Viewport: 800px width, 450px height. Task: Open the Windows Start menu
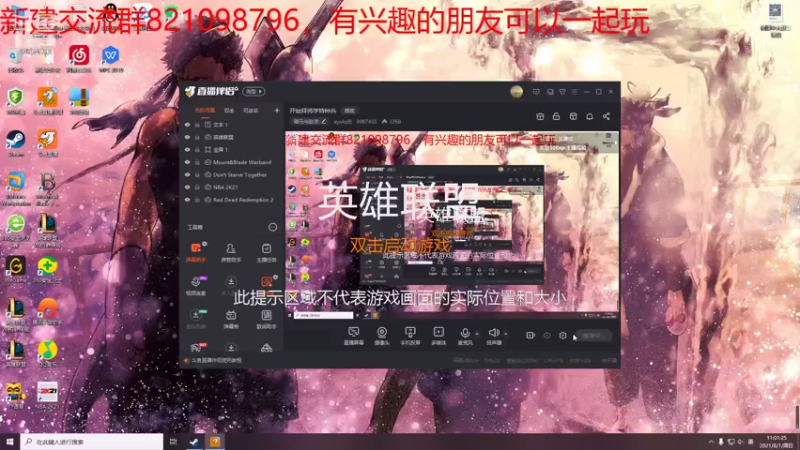pyautogui.click(x=10, y=441)
